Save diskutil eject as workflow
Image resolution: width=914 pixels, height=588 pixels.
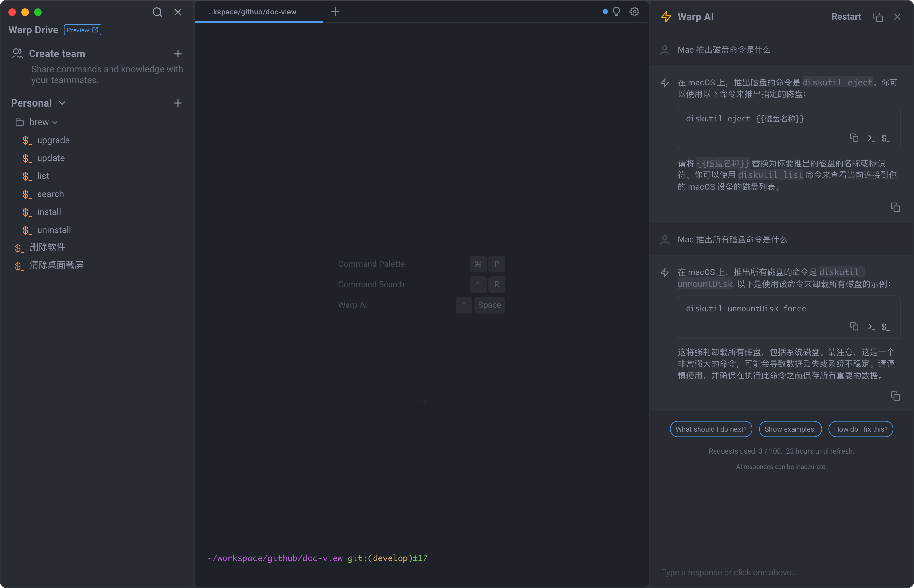(886, 138)
